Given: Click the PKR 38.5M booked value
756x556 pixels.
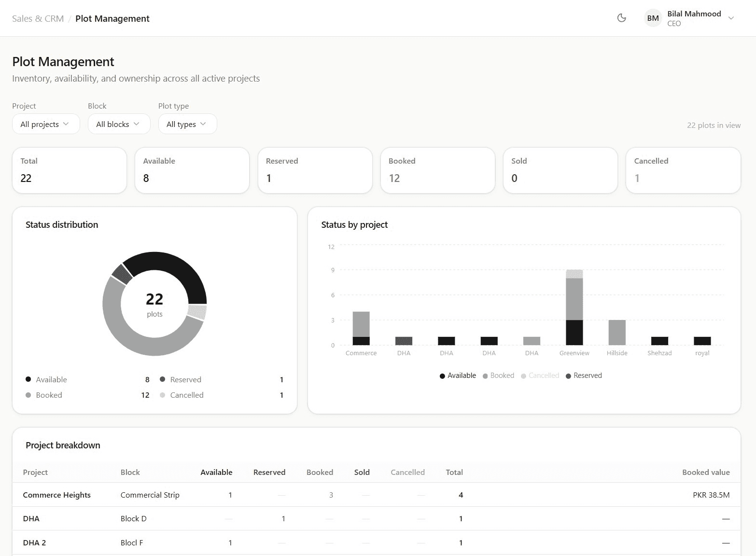Looking at the screenshot, I should click(711, 495).
